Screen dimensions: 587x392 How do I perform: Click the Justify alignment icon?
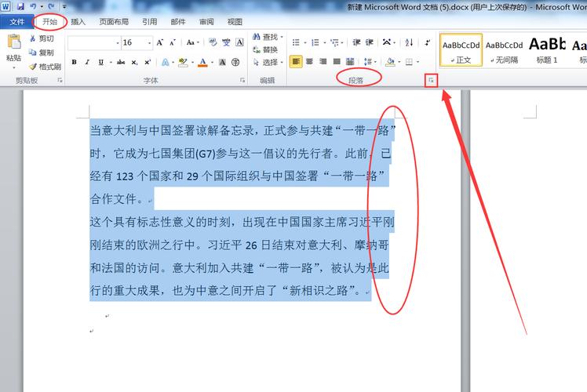pos(337,61)
